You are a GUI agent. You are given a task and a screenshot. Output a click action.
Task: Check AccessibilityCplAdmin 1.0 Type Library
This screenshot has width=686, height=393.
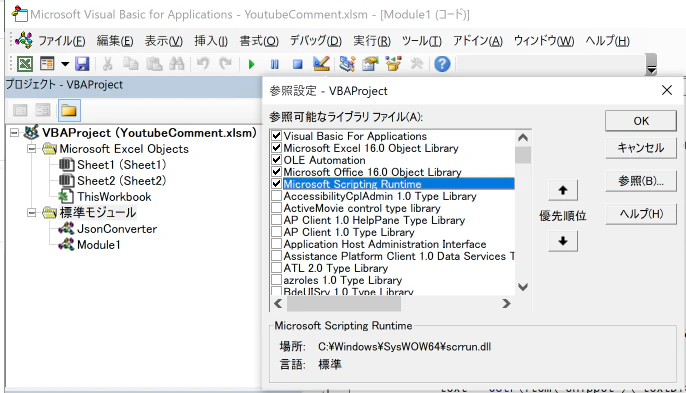click(276, 196)
